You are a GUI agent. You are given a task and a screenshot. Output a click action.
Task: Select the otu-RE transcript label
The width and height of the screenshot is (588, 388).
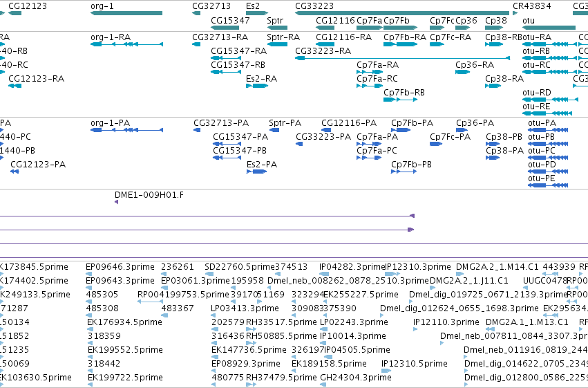click(536, 107)
